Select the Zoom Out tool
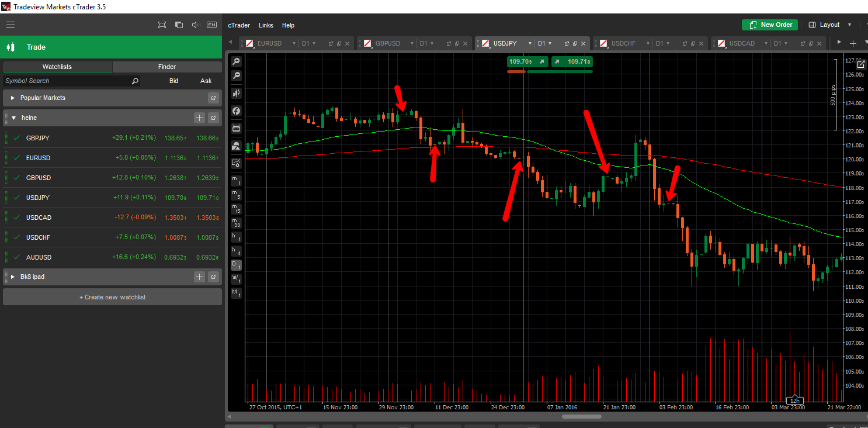The image size is (868, 428). click(236, 75)
